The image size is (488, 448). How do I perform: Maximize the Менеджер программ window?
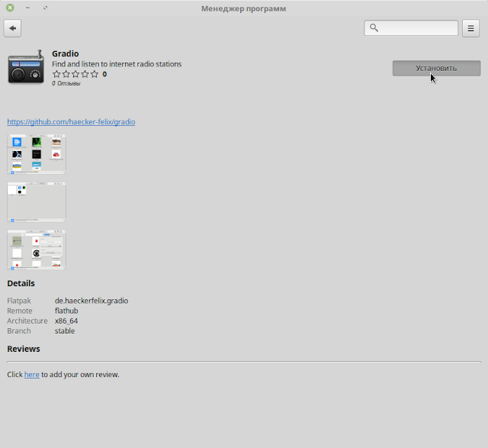(46, 8)
